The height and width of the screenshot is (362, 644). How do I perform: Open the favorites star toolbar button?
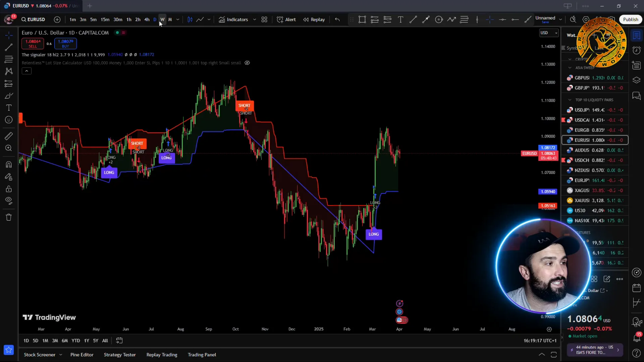tap(9, 350)
